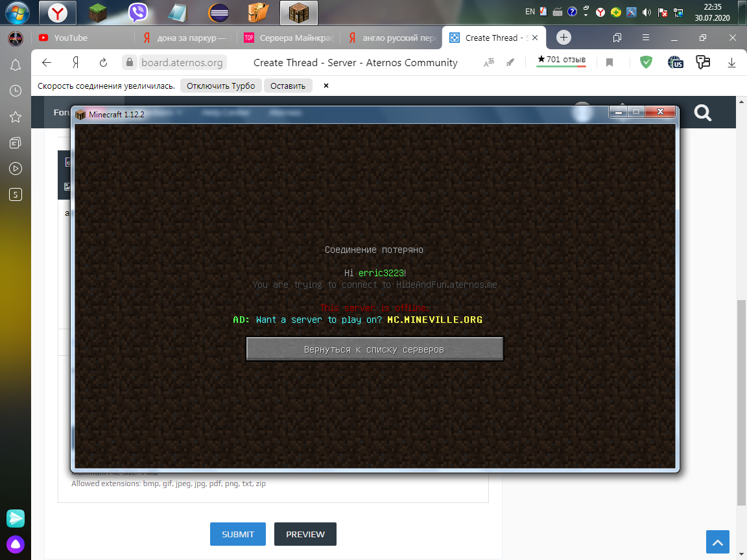Click the MC.MINEVILLE.ORG ad text
This screenshot has height=560, width=747.
tap(434, 320)
